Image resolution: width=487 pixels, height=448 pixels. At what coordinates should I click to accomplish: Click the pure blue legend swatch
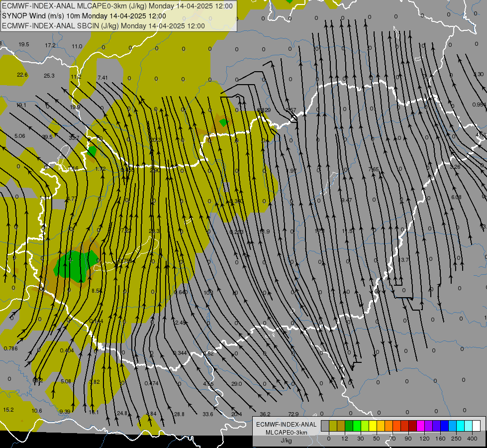(x=444, y=426)
